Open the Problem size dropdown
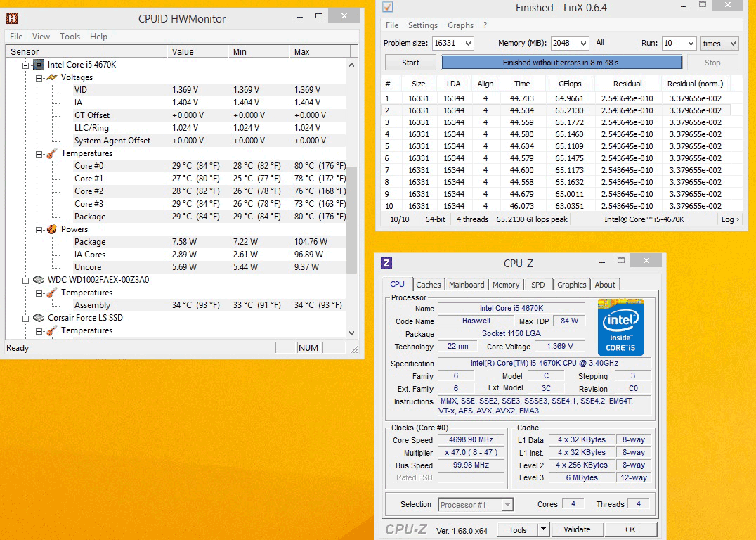The width and height of the screenshot is (756, 540). (468, 44)
